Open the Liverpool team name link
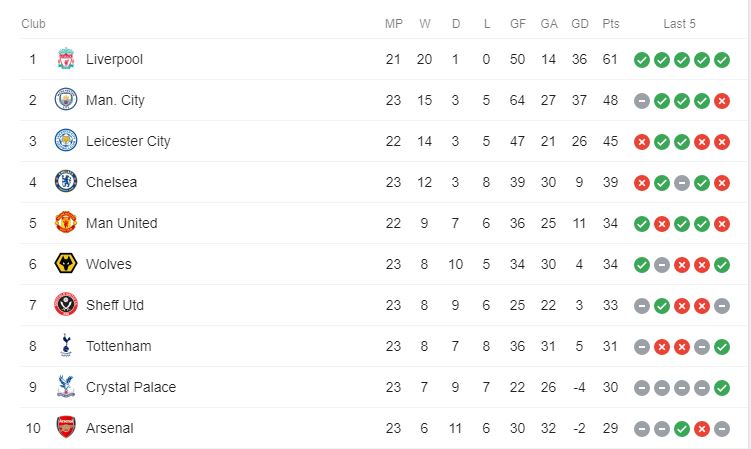The width and height of the screenshot is (751, 449). pyautogui.click(x=114, y=59)
